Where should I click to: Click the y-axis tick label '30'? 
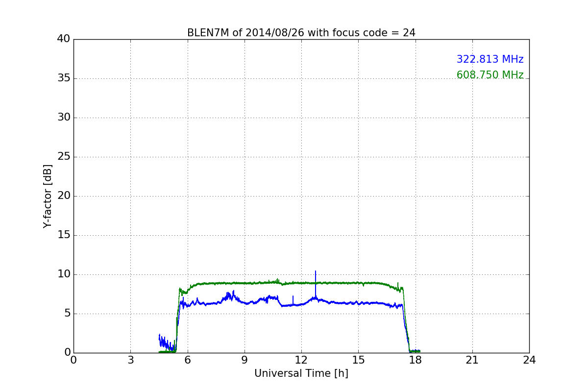pos(64,118)
